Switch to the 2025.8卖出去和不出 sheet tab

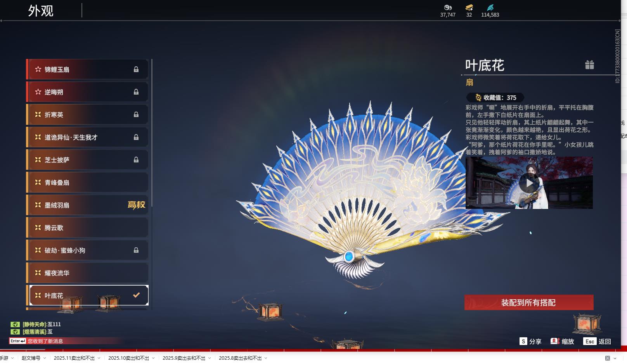pos(240,358)
